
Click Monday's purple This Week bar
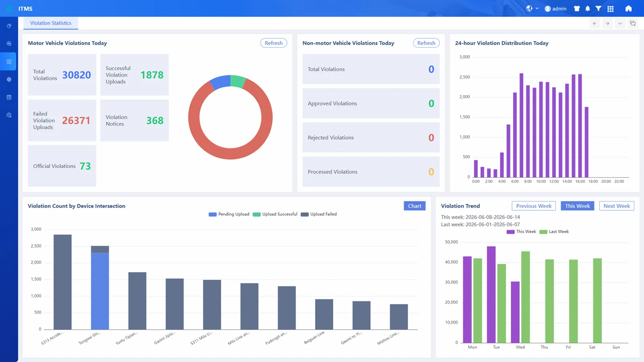coord(467,299)
